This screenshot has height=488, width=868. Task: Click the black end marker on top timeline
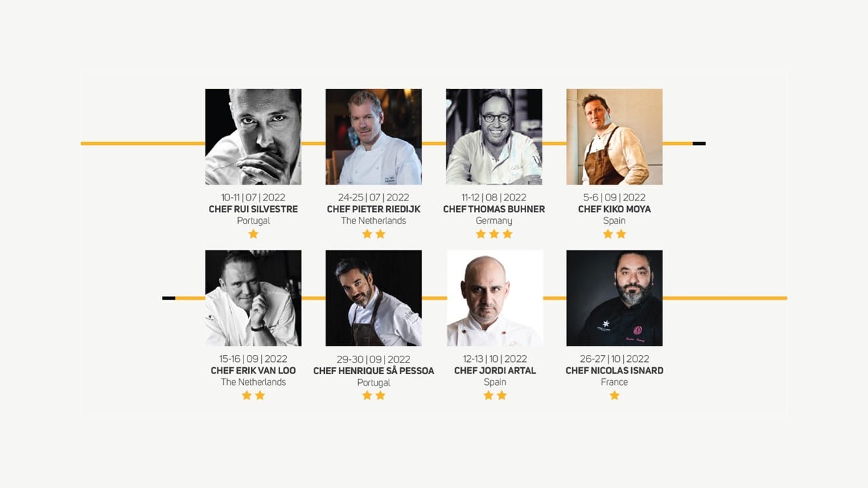tap(699, 144)
